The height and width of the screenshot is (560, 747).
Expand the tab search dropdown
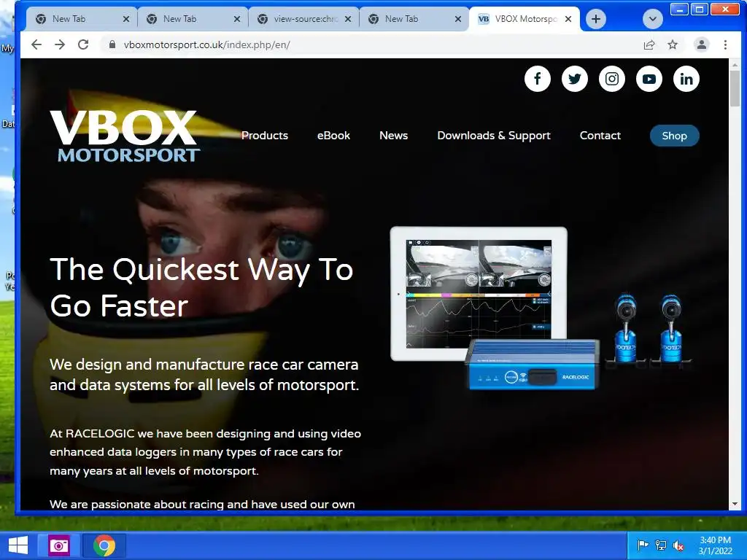[x=652, y=19]
